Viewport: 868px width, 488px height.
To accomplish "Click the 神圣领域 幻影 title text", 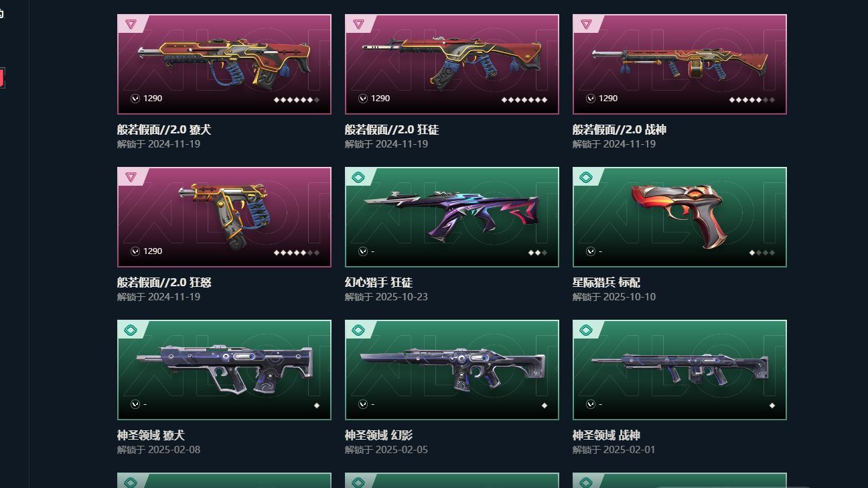I will pyautogui.click(x=378, y=435).
